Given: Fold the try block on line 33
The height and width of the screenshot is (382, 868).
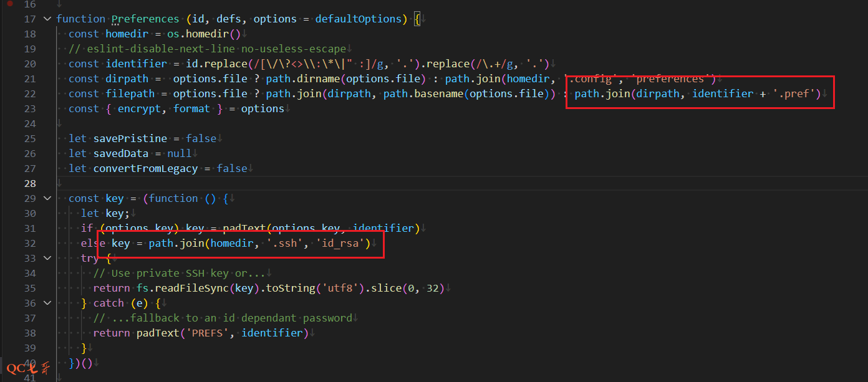Looking at the screenshot, I should click(x=47, y=258).
